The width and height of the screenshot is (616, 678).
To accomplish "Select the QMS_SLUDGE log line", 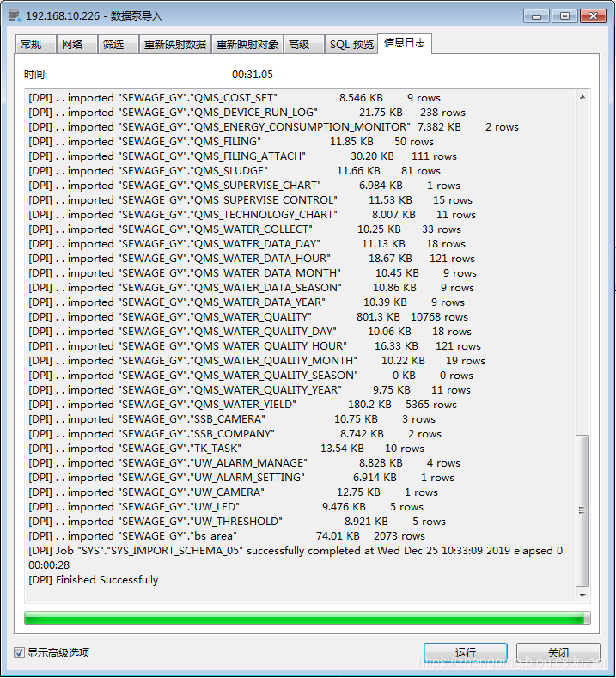I will click(235, 171).
